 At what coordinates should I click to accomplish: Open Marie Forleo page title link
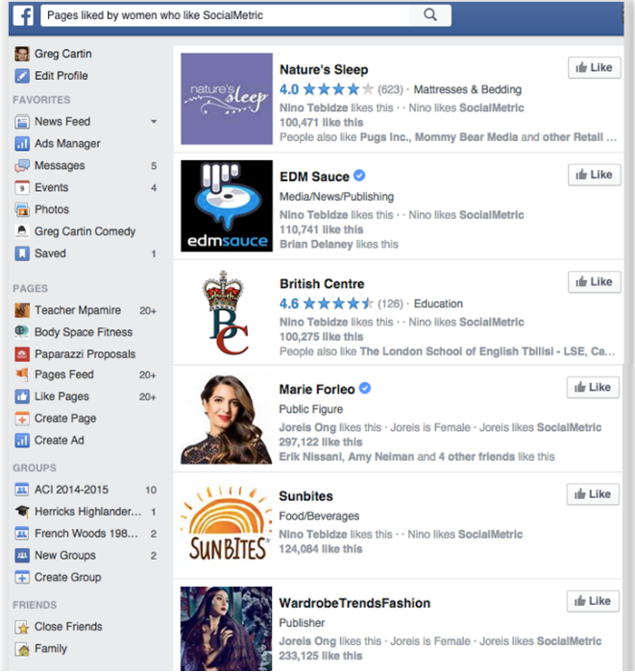coord(317,389)
